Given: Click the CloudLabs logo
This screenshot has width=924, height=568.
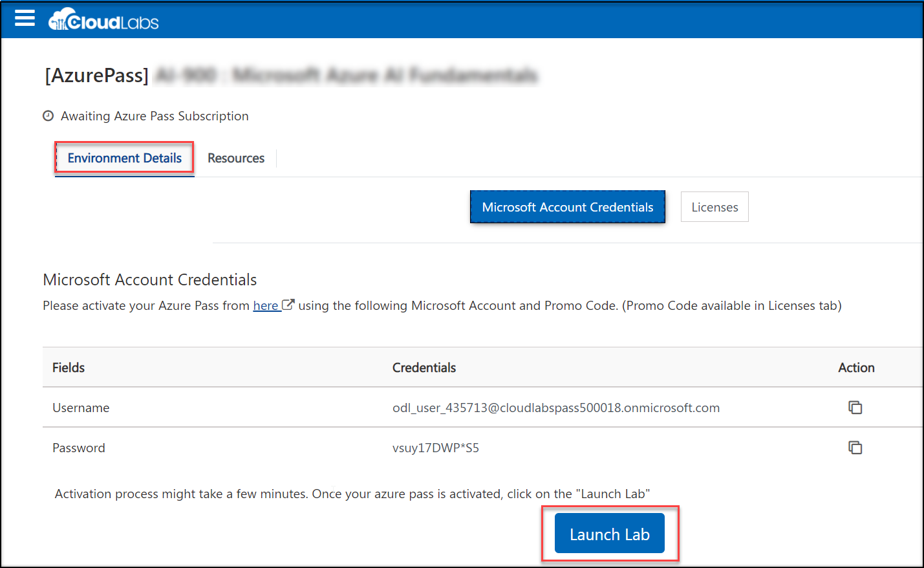Looking at the screenshot, I should (x=103, y=20).
